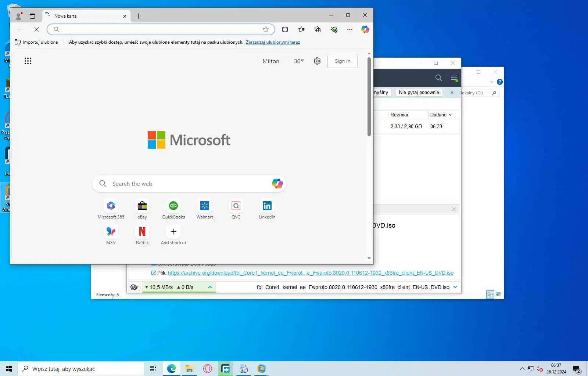Toggle the speed limit snail icon
The height and width of the screenshot is (376, 588).
pyautogui.click(x=135, y=287)
